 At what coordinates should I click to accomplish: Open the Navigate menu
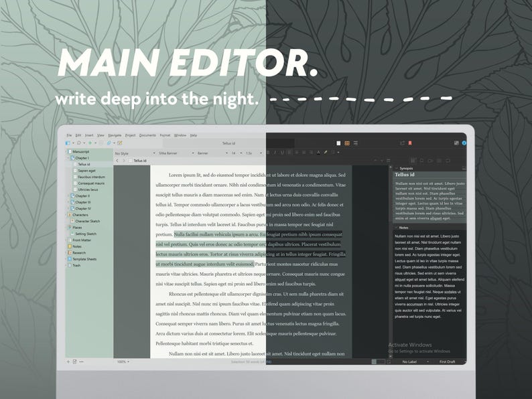click(x=115, y=135)
